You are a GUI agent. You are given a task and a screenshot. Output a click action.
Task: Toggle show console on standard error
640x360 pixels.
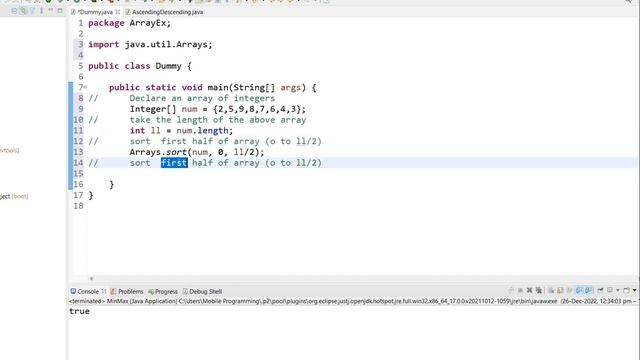589,290
